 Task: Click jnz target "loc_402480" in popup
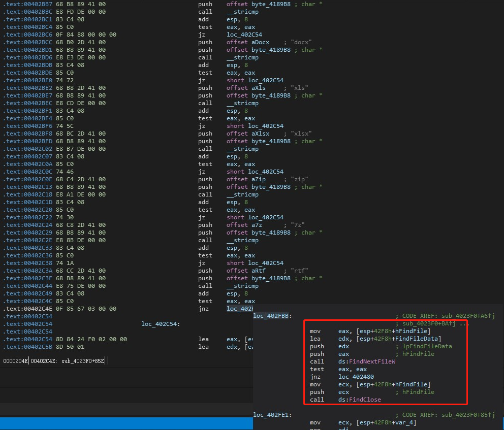(356, 377)
